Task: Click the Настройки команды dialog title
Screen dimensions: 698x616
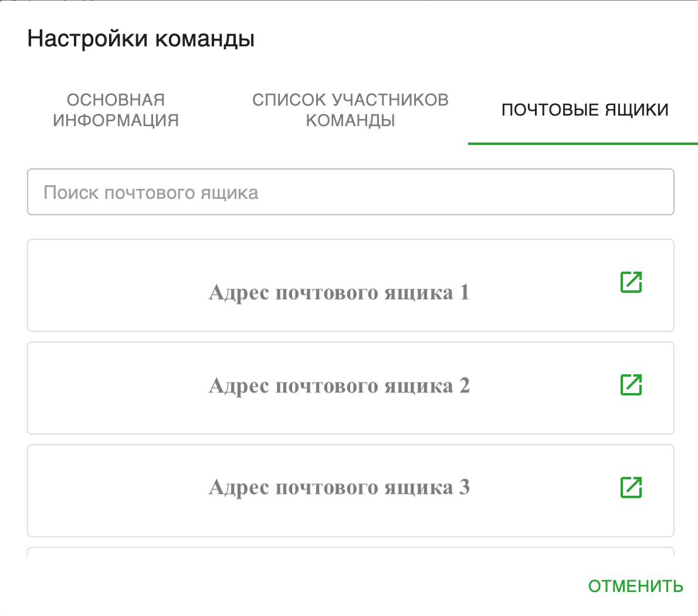Action: 141,39
